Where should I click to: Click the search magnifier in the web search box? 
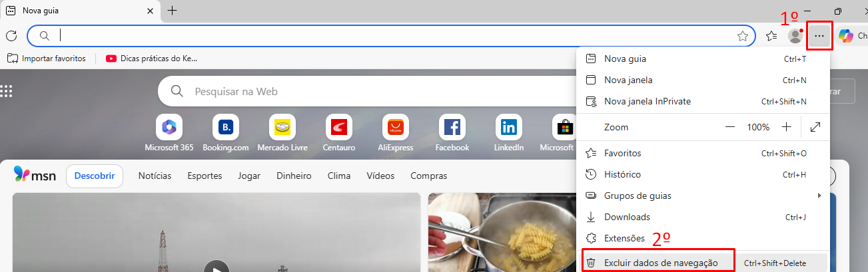(x=177, y=91)
